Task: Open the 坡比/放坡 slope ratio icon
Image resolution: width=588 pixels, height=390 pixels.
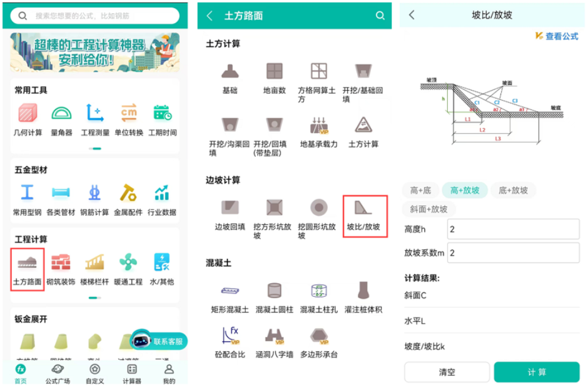Action: 363,208
